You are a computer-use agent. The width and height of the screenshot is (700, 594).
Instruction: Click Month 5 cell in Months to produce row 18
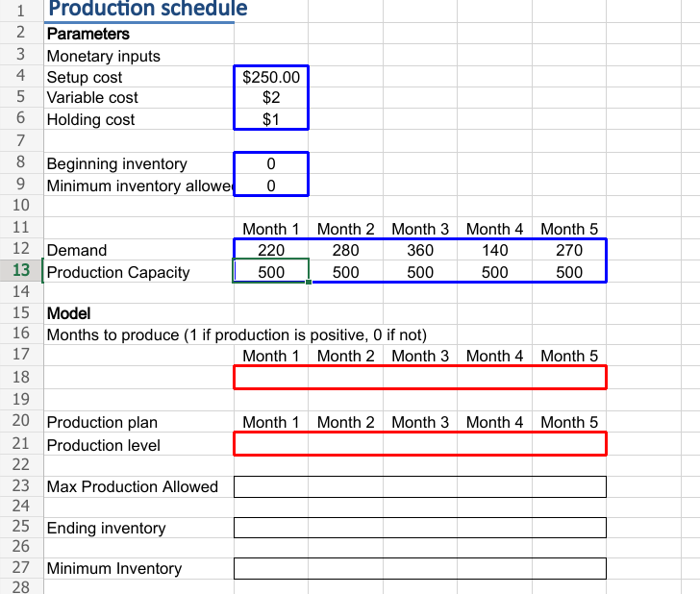569,377
